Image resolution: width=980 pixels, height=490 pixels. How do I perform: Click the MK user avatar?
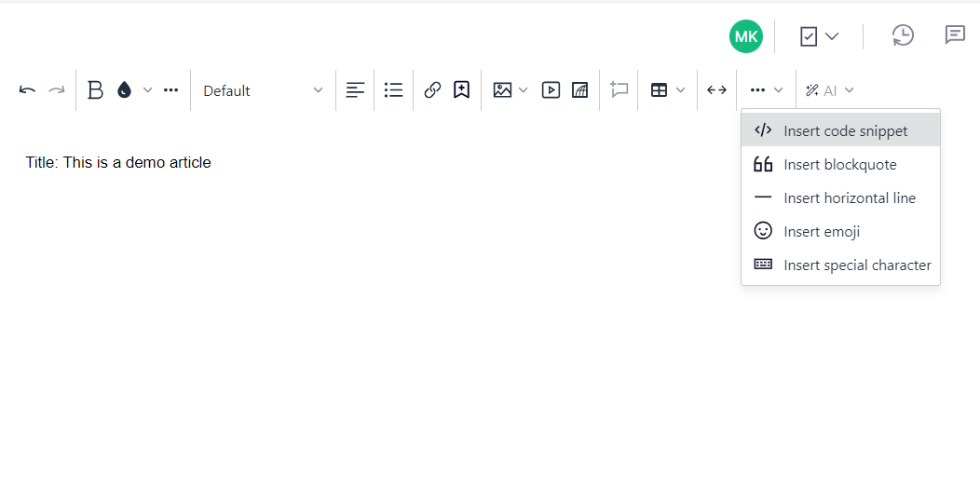746,36
